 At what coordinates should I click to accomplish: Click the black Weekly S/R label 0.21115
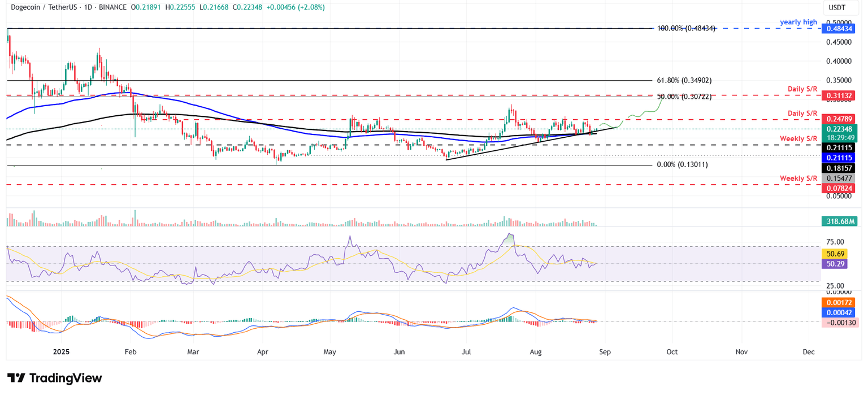click(x=839, y=148)
